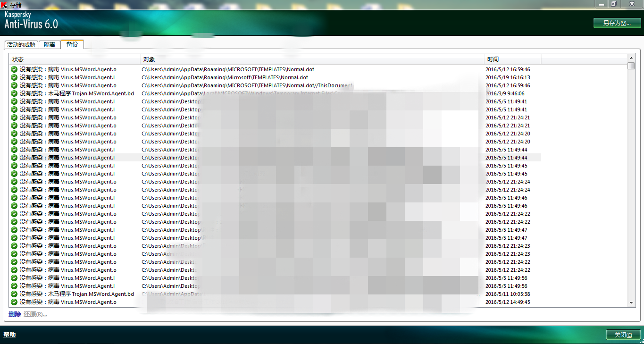Click the Virus.MSWord.Agent.l status text dated 2016/5/19

(x=67, y=77)
